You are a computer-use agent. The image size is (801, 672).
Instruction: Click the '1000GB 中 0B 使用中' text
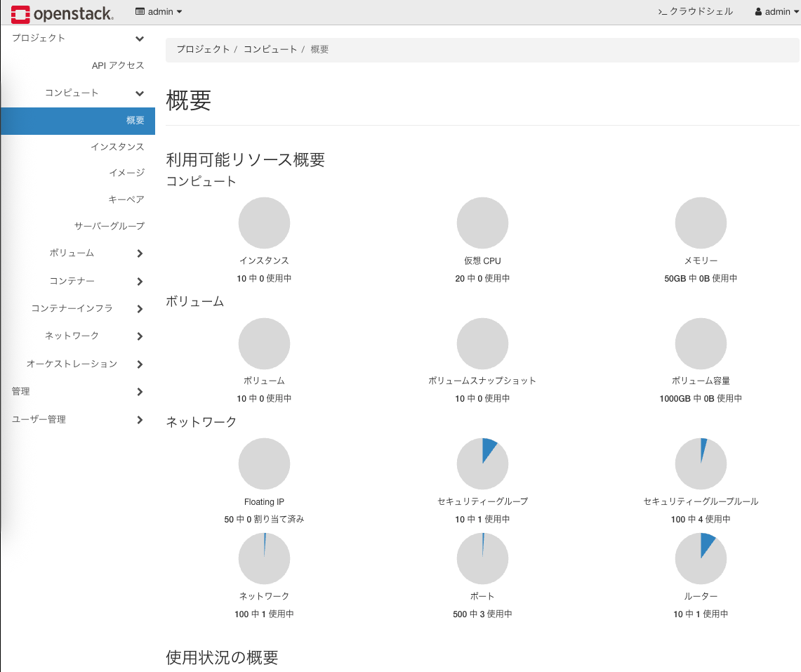tap(701, 399)
